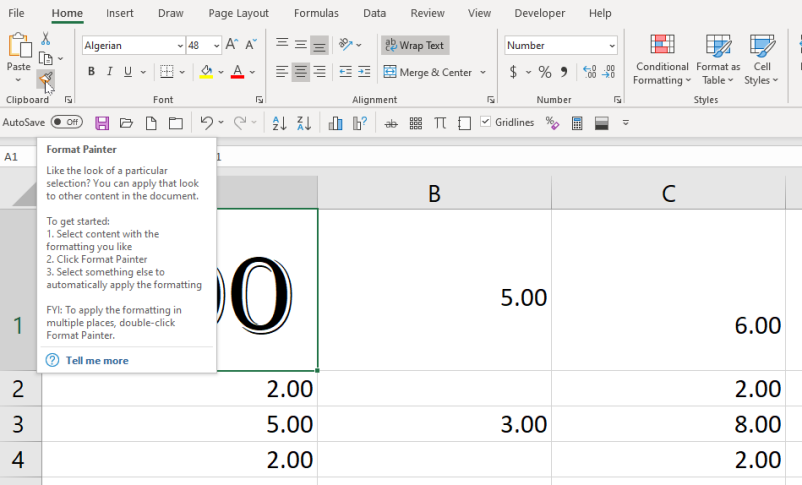Open the File tab
The image size is (802, 485).
(16, 13)
